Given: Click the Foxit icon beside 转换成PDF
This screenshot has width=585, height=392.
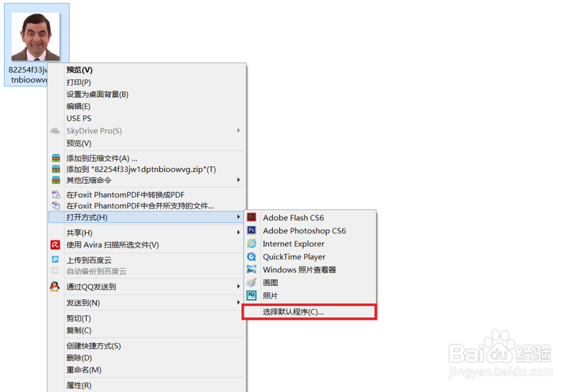Looking at the screenshot, I should (56, 194).
